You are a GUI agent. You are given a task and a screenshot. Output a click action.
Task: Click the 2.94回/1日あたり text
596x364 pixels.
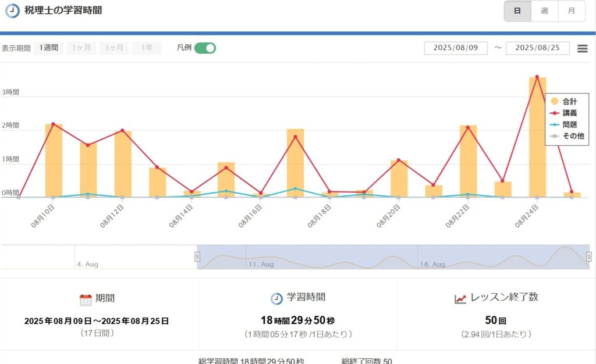point(496,334)
